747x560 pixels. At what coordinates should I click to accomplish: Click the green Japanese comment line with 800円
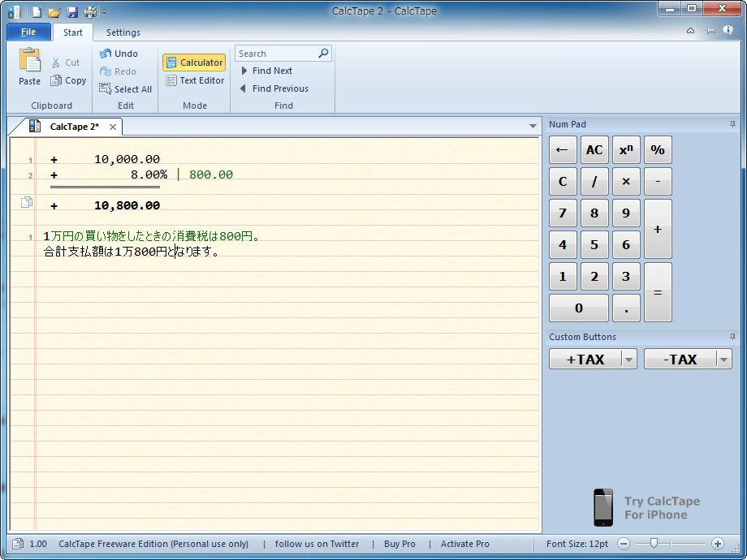[152, 236]
